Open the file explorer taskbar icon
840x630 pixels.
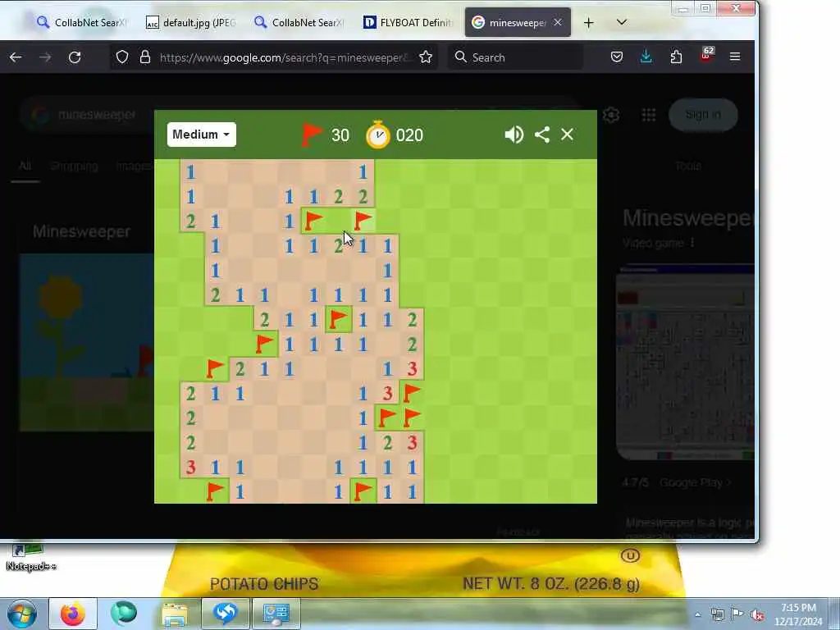tap(175, 614)
